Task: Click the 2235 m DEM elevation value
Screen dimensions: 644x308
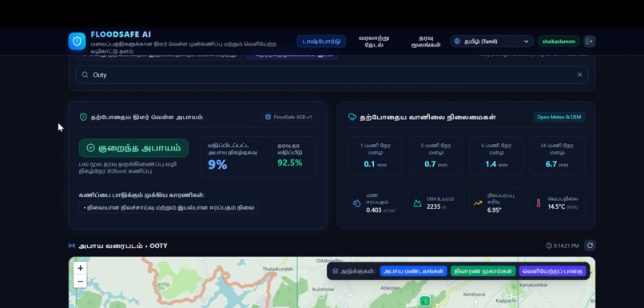Action: pyautogui.click(x=433, y=206)
